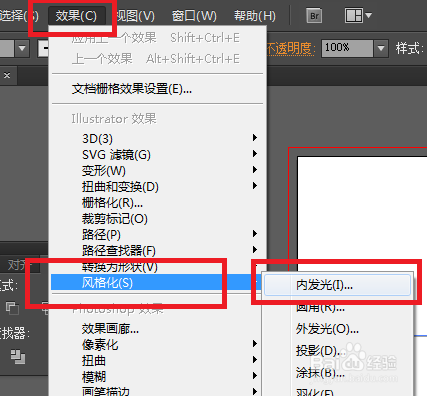Click the 像素化 submenu arrow
Image resolution: width=427 pixels, height=396 pixels.
255,343
